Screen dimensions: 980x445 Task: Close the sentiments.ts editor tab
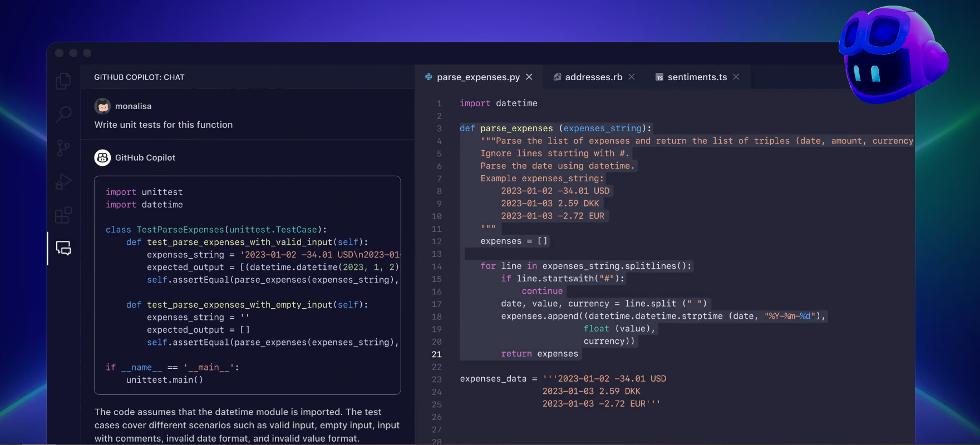[736, 77]
